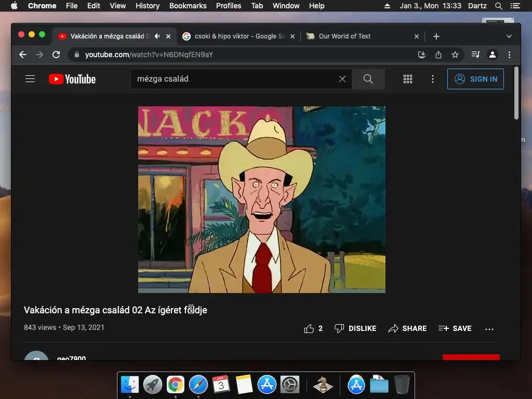Switch to Our World of Text tab
Image resolution: width=532 pixels, height=399 pixels.
pos(362,36)
